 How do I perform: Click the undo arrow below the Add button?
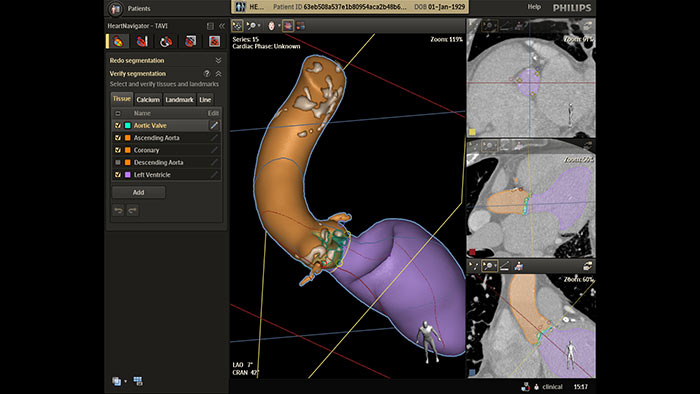pyautogui.click(x=118, y=210)
